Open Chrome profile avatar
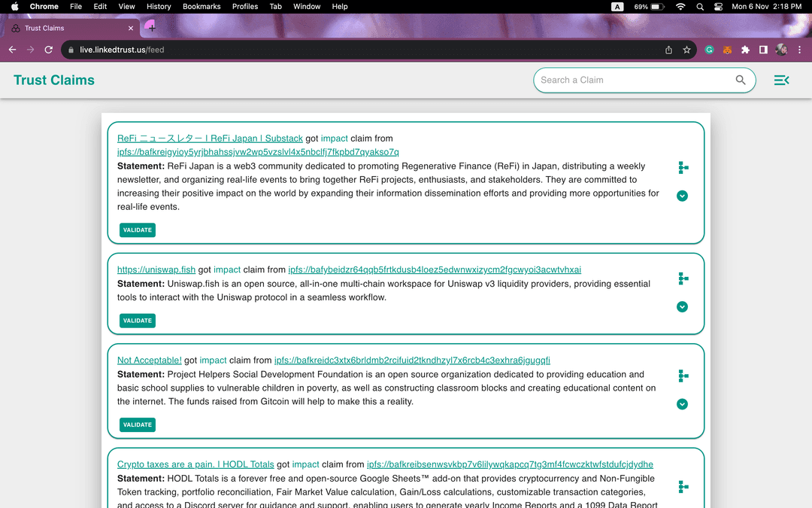Viewport: 812px width, 508px height. coord(781,50)
